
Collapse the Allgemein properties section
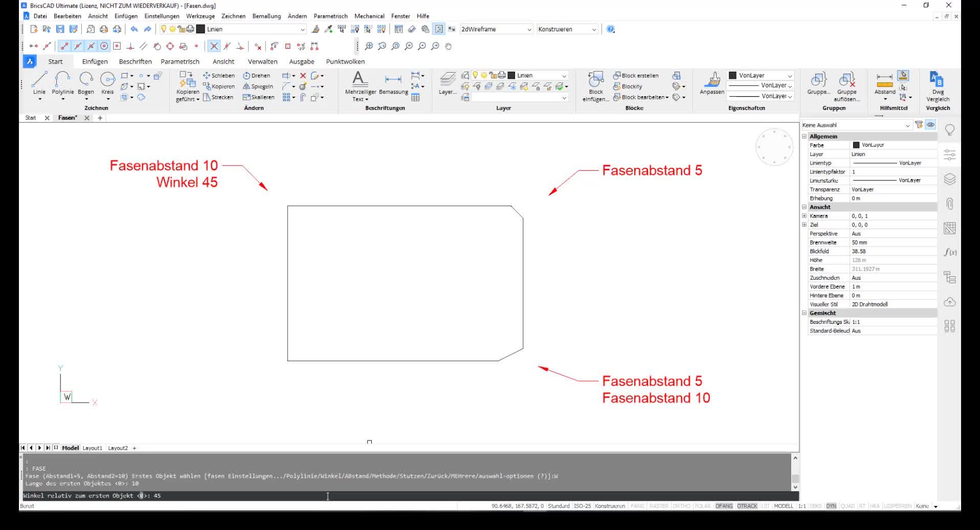pos(805,137)
